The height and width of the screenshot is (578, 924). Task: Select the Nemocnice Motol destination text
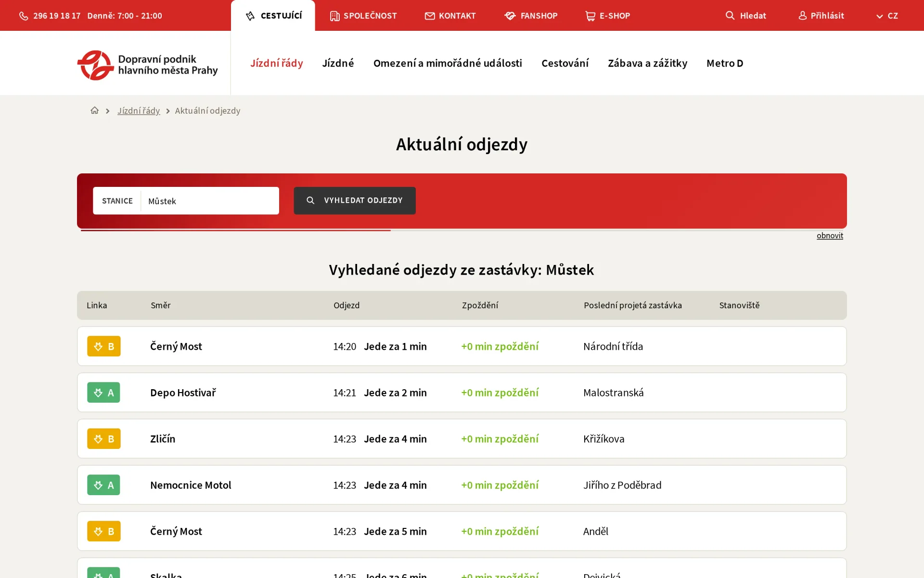[x=191, y=485]
